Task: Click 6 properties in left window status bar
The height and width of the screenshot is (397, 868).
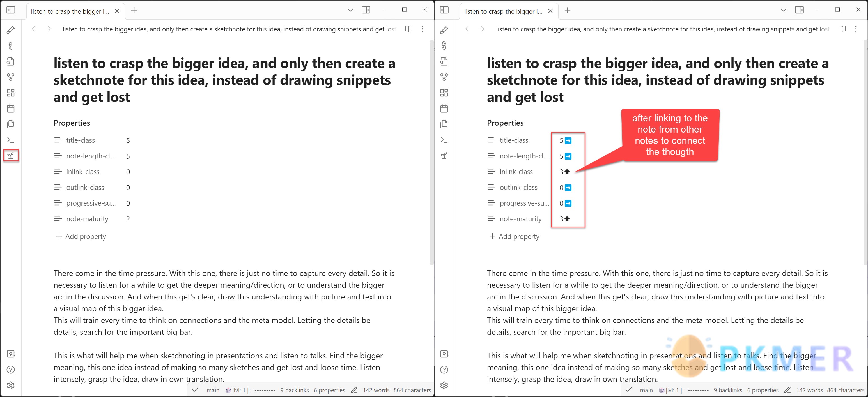Action: pos(329,390)
